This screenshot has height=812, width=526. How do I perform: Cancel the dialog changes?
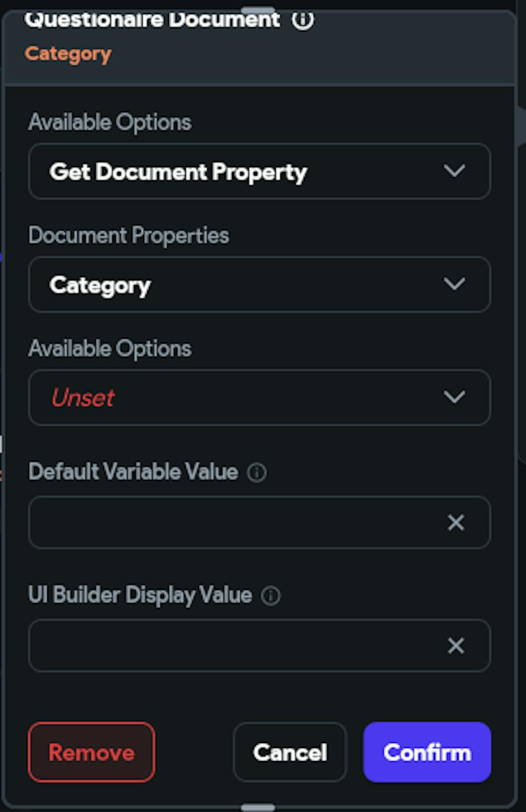[290, 752]
